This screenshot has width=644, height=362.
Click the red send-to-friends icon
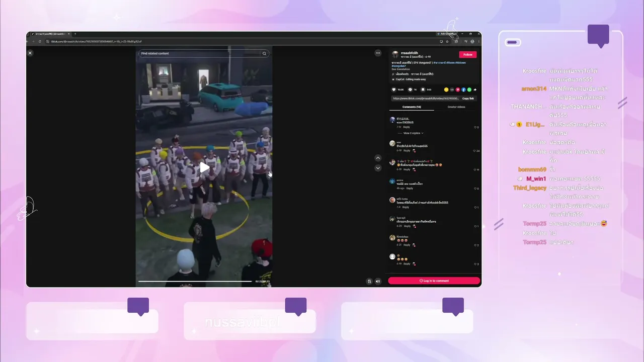[458, 89]
